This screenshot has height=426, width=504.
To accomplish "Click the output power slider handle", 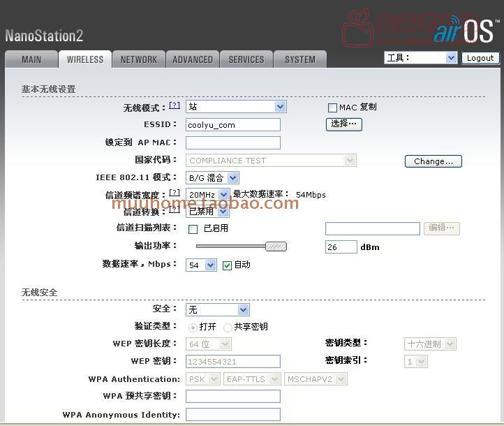I will coord(276,247).
